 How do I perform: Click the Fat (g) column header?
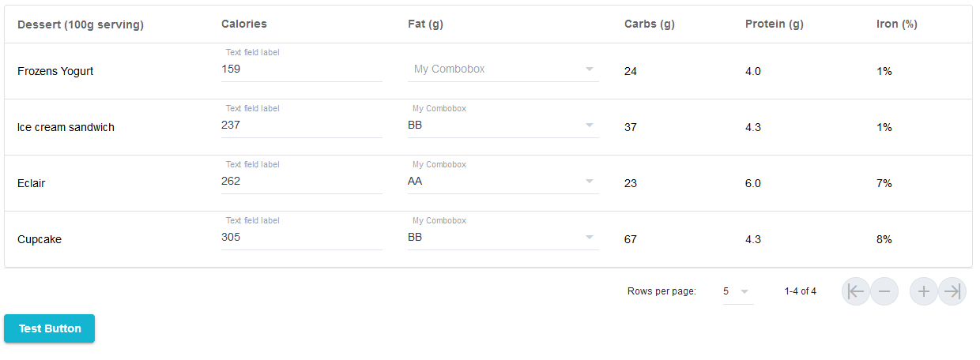click(x=425, y=24)
